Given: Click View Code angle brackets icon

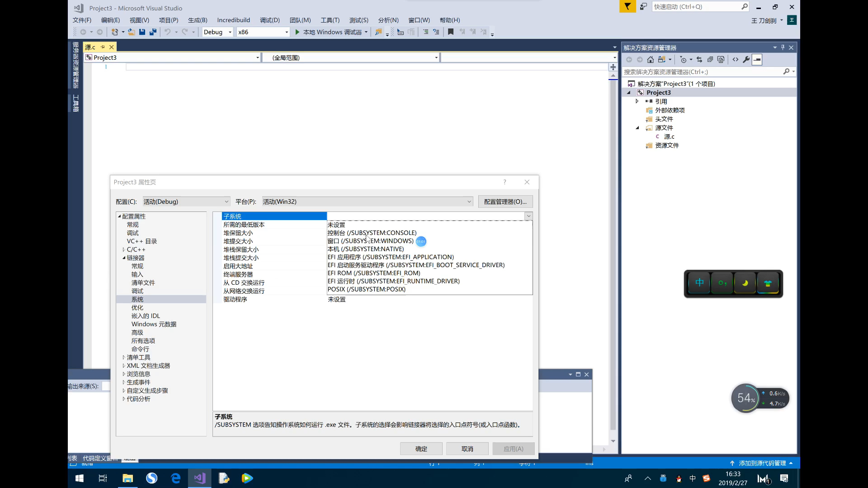Looking at the screenshot, I should point(736,60).
